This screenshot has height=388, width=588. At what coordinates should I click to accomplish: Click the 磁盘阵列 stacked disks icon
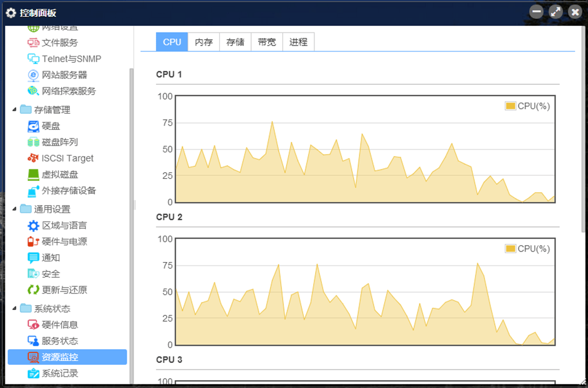[33, 142]
